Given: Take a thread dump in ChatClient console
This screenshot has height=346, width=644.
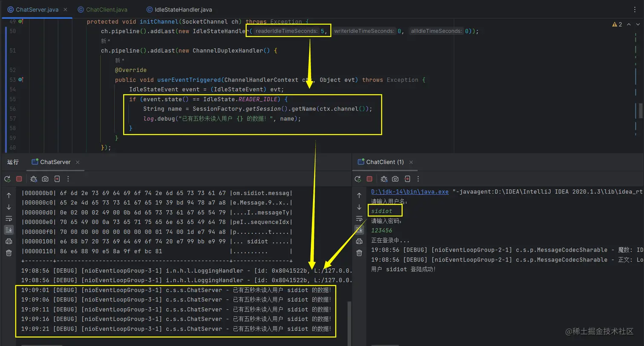Looking at the screenshot, I should 395,179.
